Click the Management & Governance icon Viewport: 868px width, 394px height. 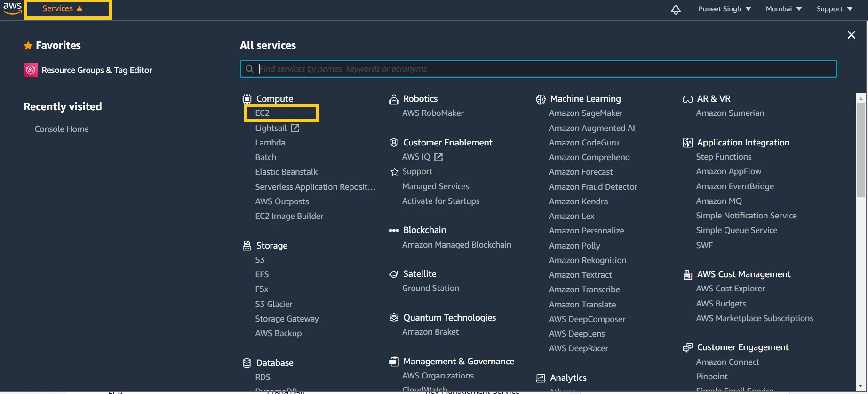click(x=394, y=362)
